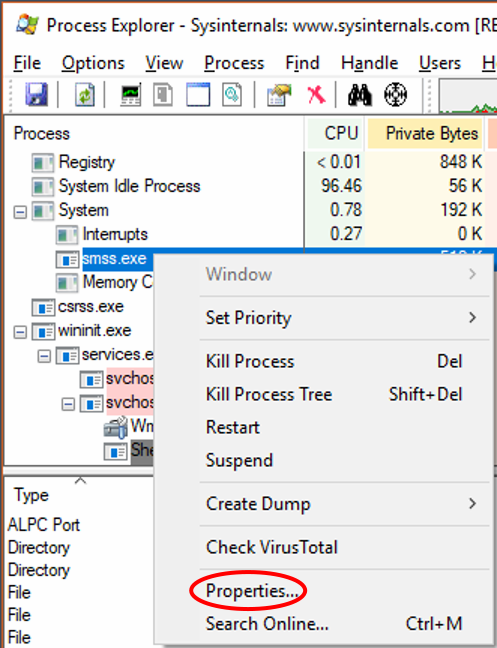
Task: Click the Interrupts row icon
Action: tap(67, 235)
